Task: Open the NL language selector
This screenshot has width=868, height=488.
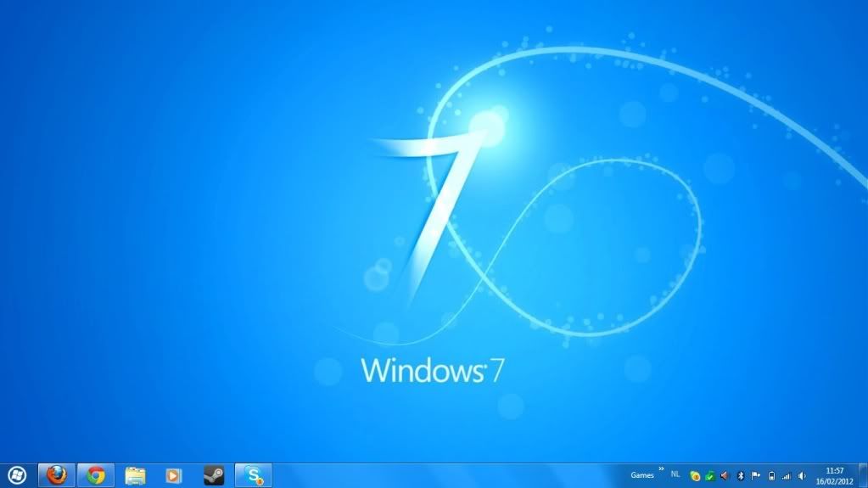Action: tap(675, 474)
